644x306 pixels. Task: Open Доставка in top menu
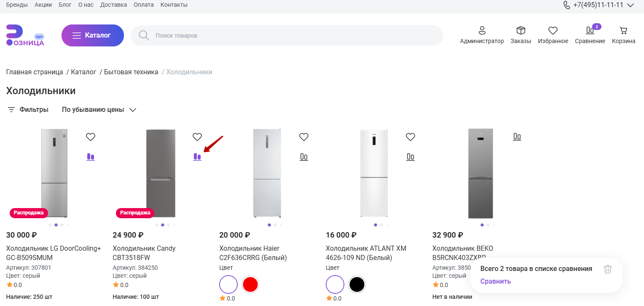point(113,5)
